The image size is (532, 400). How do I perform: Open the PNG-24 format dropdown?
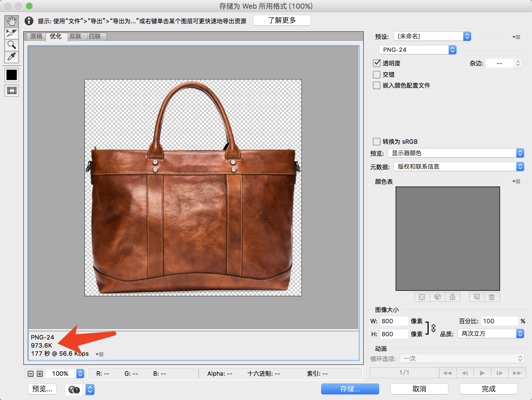[x=418, y=50]
